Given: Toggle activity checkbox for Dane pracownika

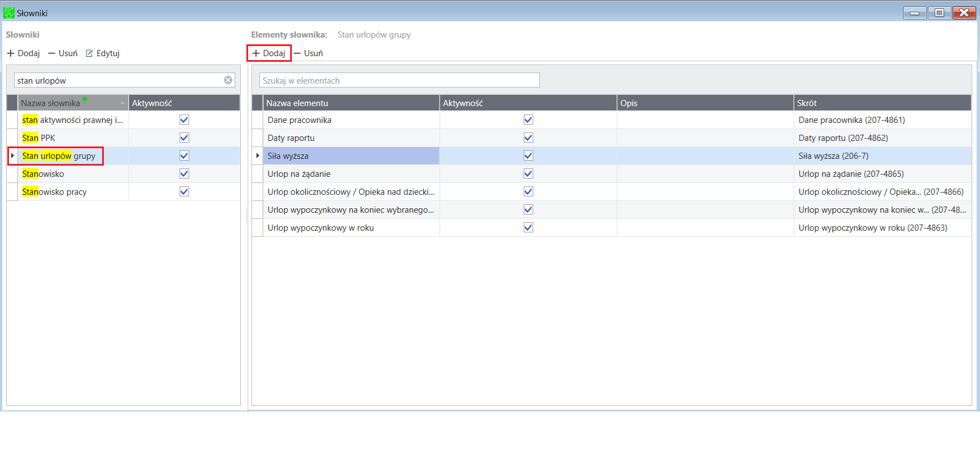Looking at the screenshot, I should click(x=528, y=120).
